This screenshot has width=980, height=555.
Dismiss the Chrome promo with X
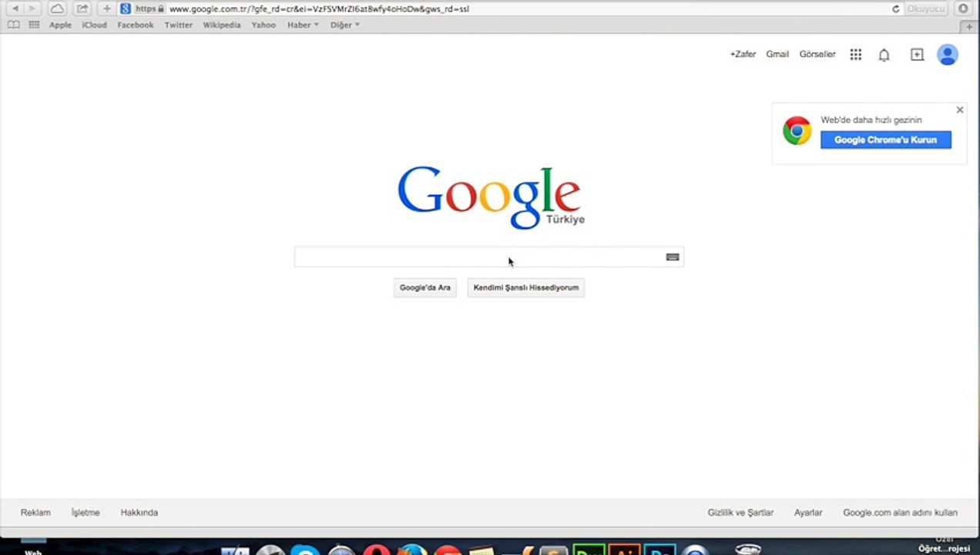tap(960, 110)
